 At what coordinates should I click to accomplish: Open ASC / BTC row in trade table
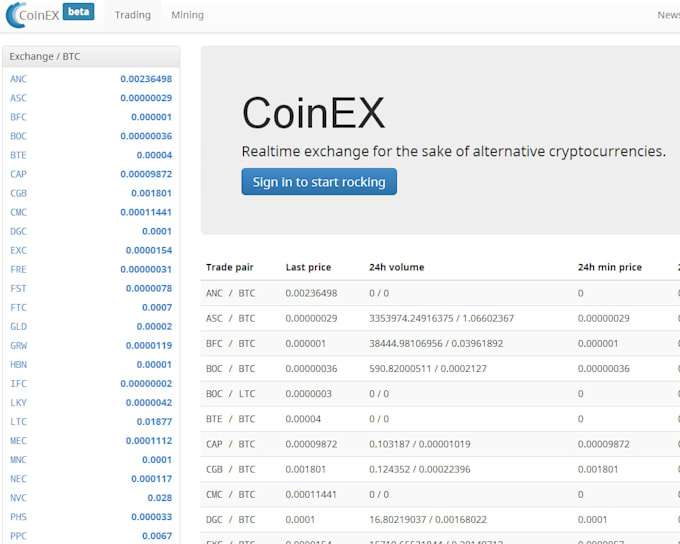pyautogui.click(x=440, y=318)
